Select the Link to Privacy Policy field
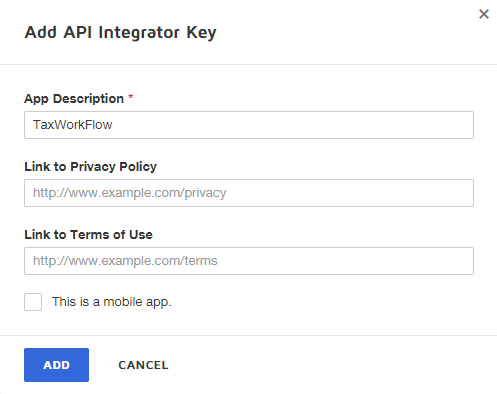 coord(249,193)
